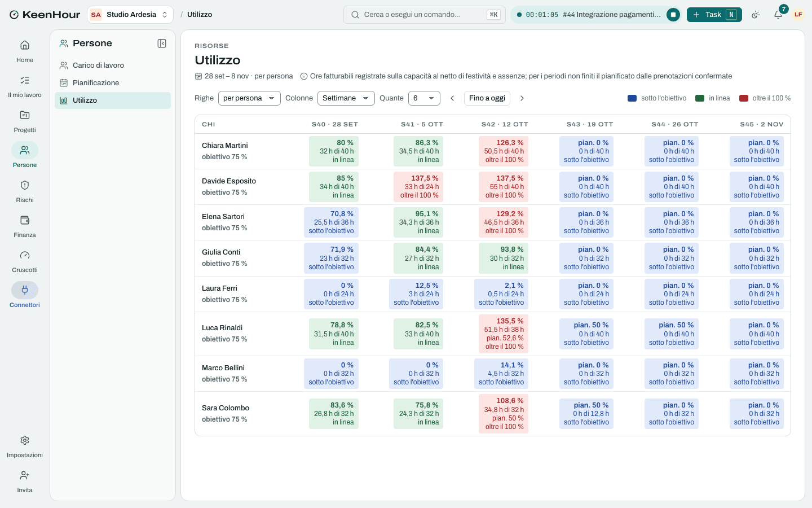Image resolution: width=812 pixels, height=508 pixels.
Task: Open Cruscotti gauge icon
Action: coord(25,255)
